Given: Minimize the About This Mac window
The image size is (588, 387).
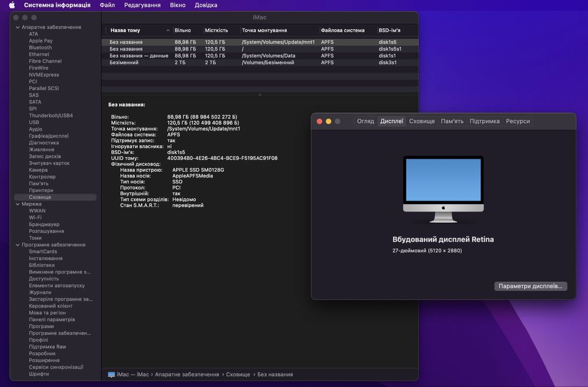Looking at the screenshot, I should coord(329,121).
